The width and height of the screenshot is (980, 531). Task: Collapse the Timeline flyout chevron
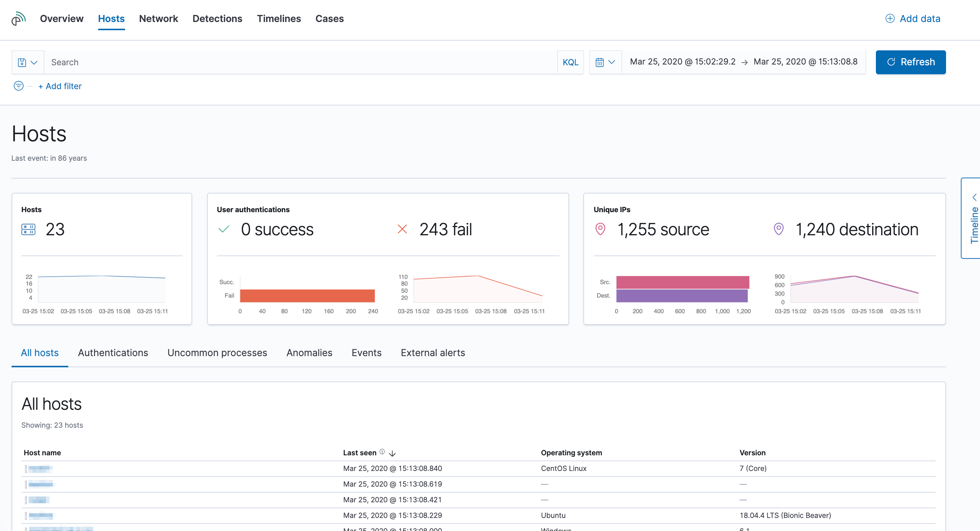coord(974,197)
